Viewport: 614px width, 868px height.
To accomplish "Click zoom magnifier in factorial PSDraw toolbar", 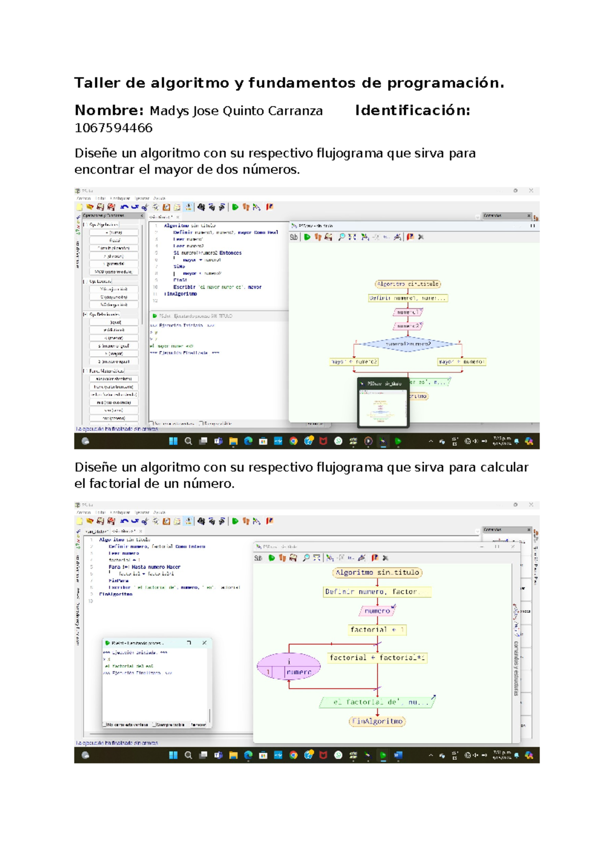I will point(306,558).
